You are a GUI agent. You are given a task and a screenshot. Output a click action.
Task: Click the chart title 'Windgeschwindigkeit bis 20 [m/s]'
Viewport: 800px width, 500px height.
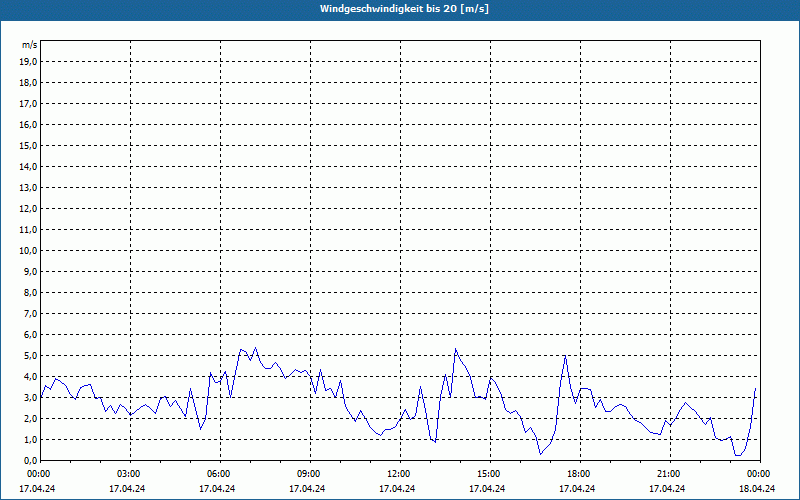tap(405, 9)
